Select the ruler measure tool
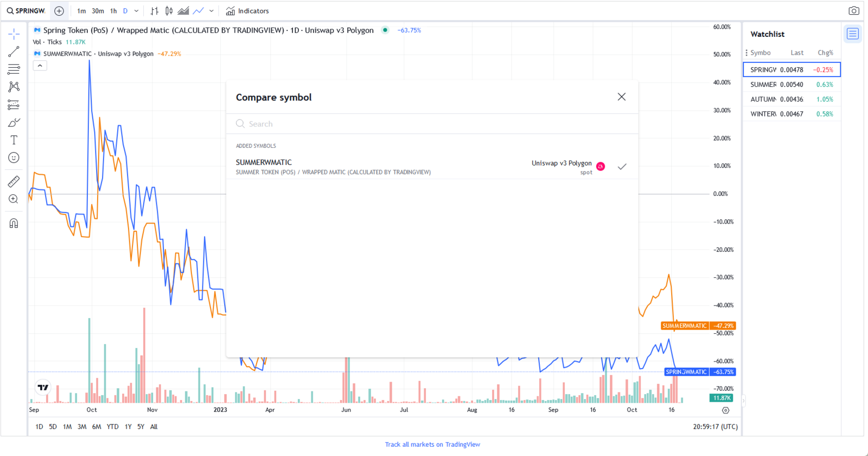This screenshot has width=868, height=456. 14,182
